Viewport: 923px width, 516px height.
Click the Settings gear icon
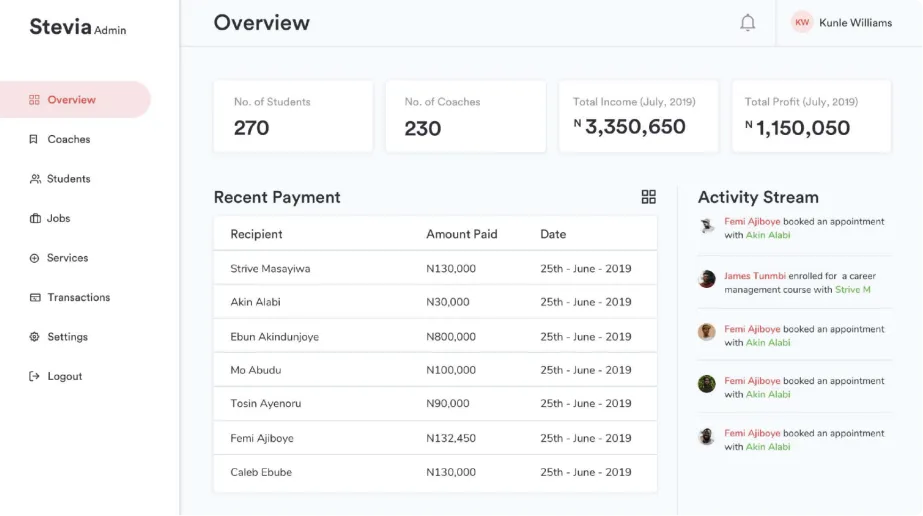pyautogui.click(x=34, y=337)
